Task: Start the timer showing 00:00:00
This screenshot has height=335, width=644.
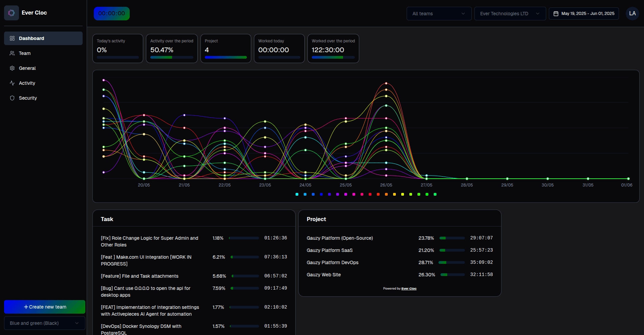Action: point(111,14)
